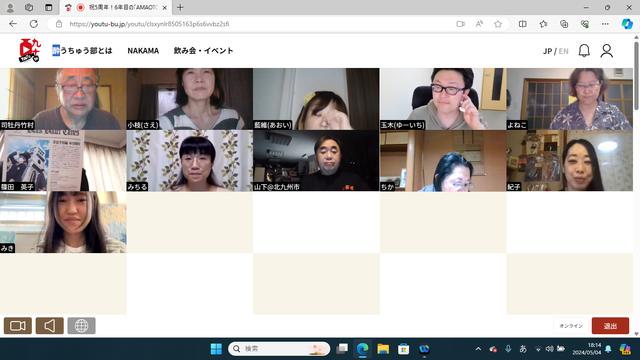Viewport: 640px width, 360px height.
Task: Click the オンライン status button
Action: point(571,326)
